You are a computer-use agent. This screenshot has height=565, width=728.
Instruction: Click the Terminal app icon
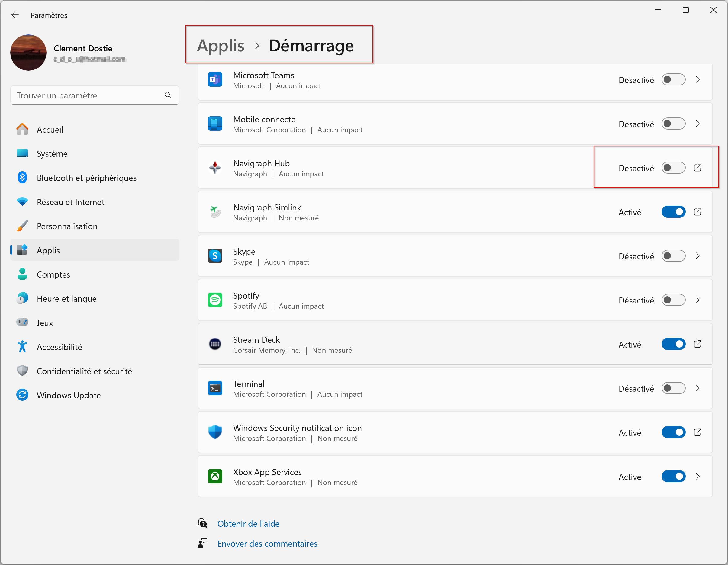point(215,388)
